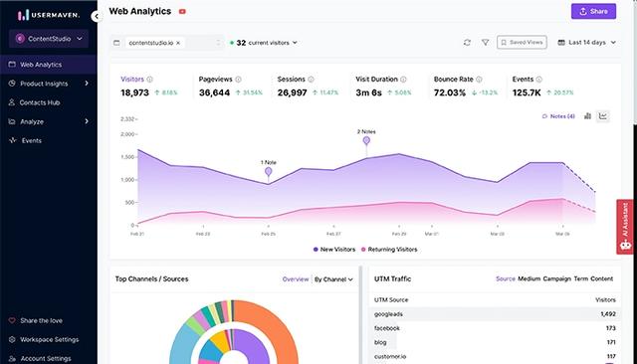Switch to line chart view
The height and width of the screenshot is (364, 637).
[x=603, y=116]
